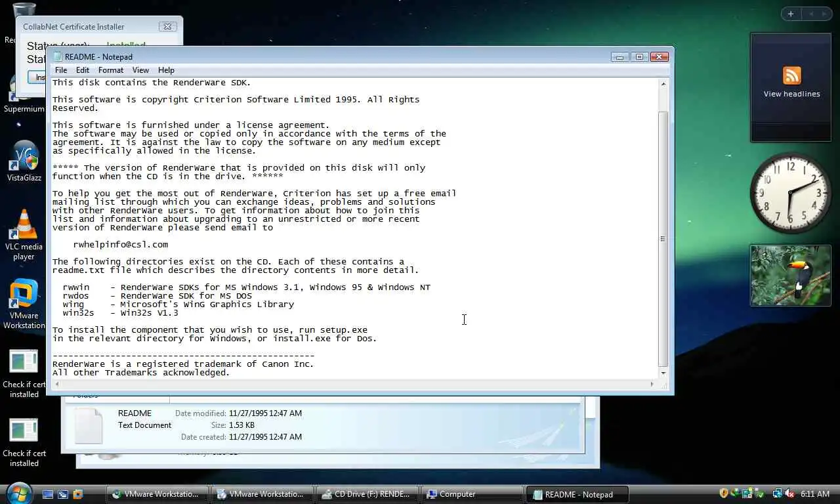Click the Date modified value 11/27/1995

(265, 413)
